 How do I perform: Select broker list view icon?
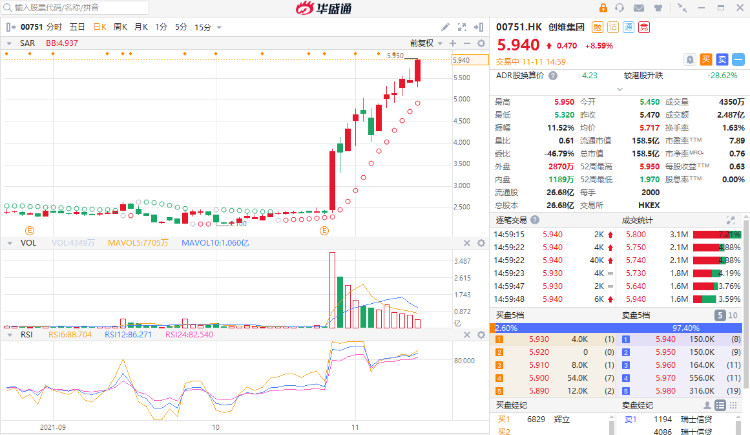click(x=720, y=405)
